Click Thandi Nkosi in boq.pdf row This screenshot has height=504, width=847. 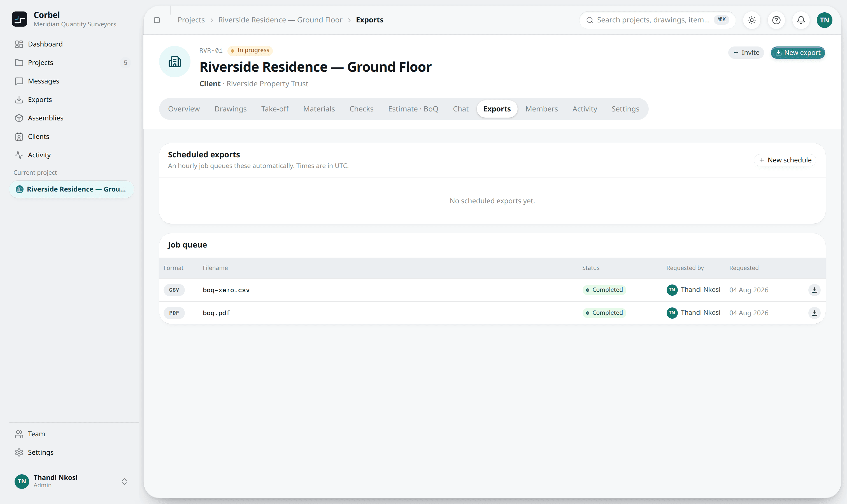pos(694,313)
